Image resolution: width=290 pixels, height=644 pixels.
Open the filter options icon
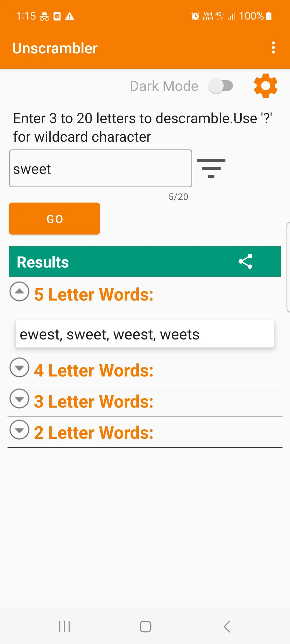(x=211, y=168)
